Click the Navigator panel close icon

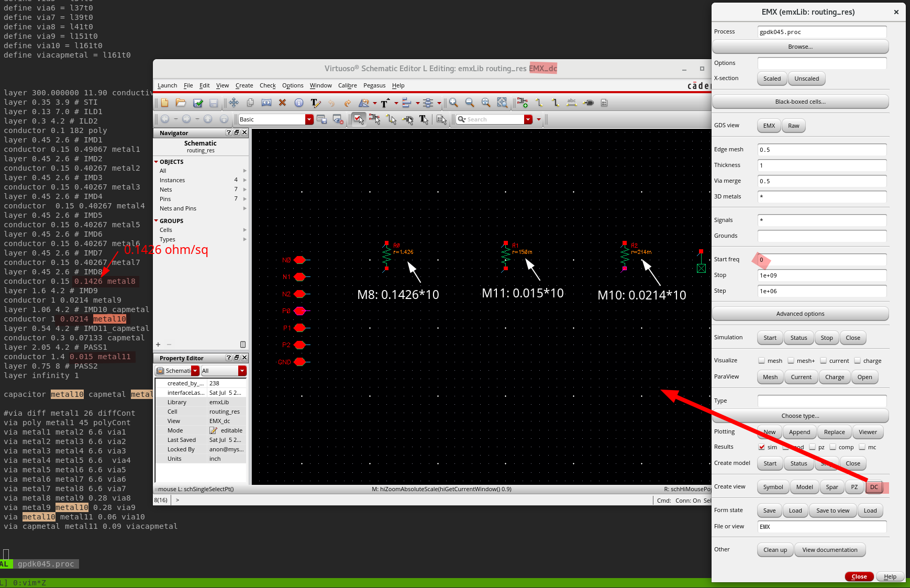tap(245, 132)
